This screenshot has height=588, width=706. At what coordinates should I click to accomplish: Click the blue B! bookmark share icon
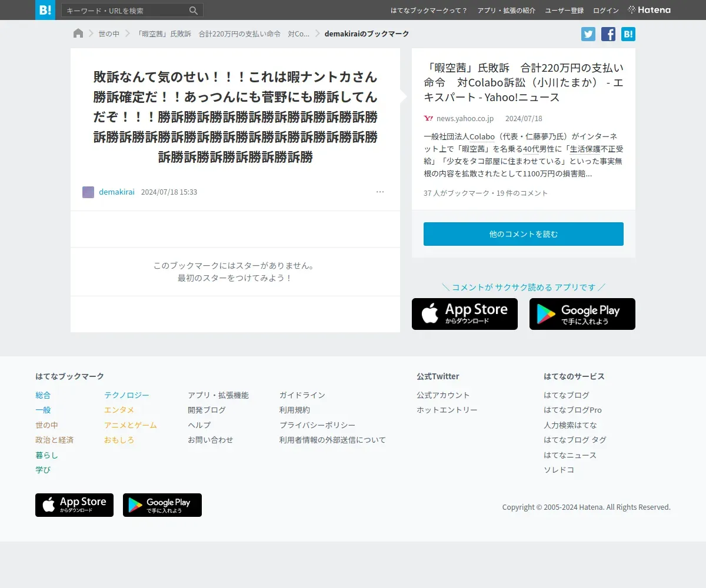[x=628, y=34]
